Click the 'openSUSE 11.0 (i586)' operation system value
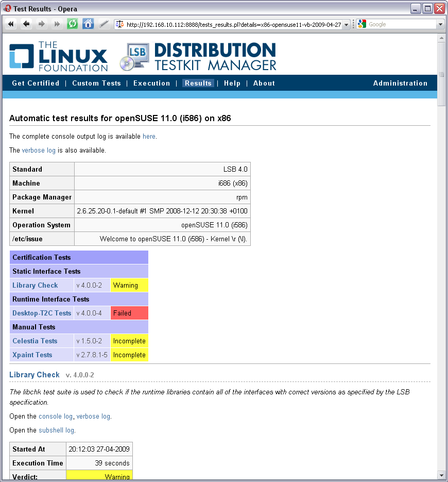Screen dimensions: 448x482 click(214, 225)
